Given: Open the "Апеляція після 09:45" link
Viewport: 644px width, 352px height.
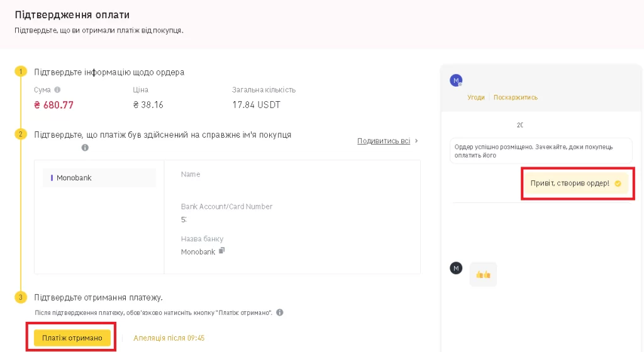Looking at the screenshot, I should click(x=169, y=338).
